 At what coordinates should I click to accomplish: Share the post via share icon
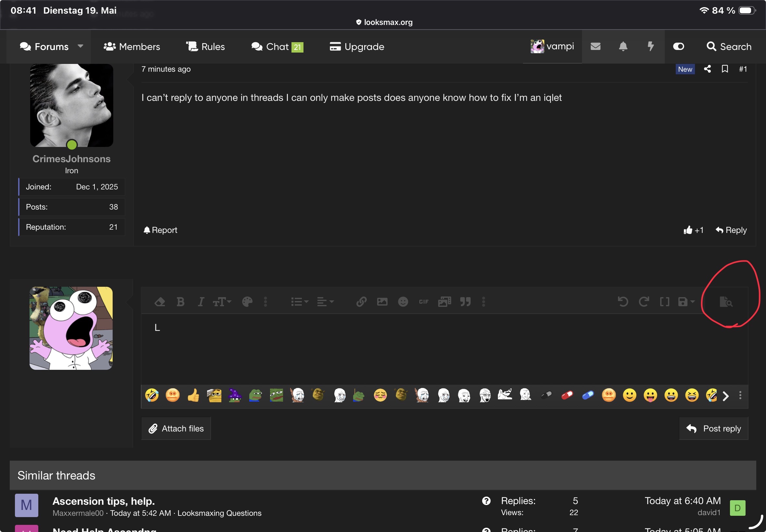click(707, 69)
